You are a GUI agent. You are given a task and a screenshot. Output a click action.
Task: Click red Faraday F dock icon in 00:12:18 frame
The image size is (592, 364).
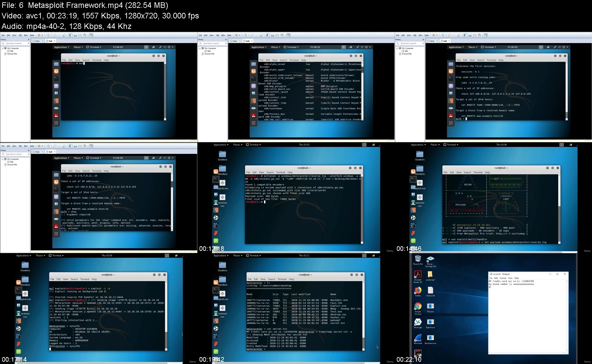216,233
